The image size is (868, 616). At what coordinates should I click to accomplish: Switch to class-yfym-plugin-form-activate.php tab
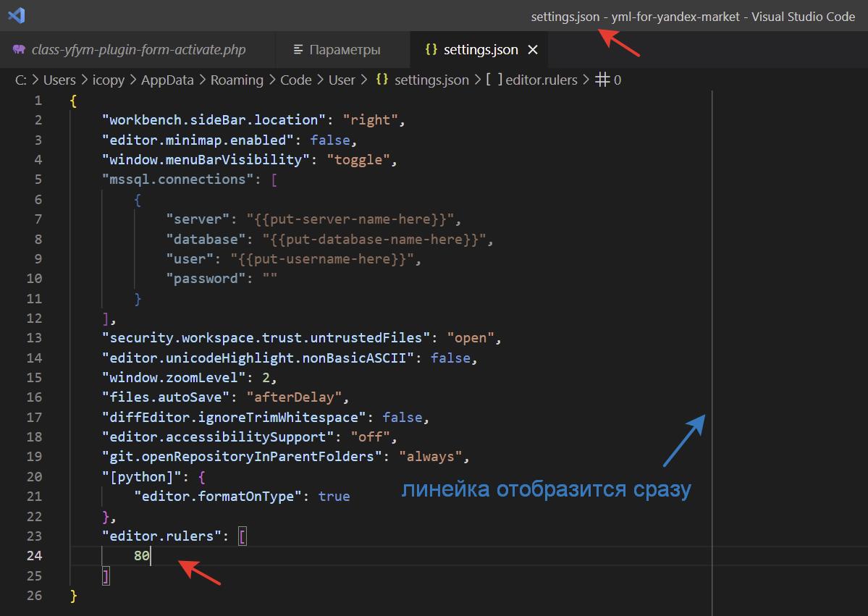click(x=138, y=50)
